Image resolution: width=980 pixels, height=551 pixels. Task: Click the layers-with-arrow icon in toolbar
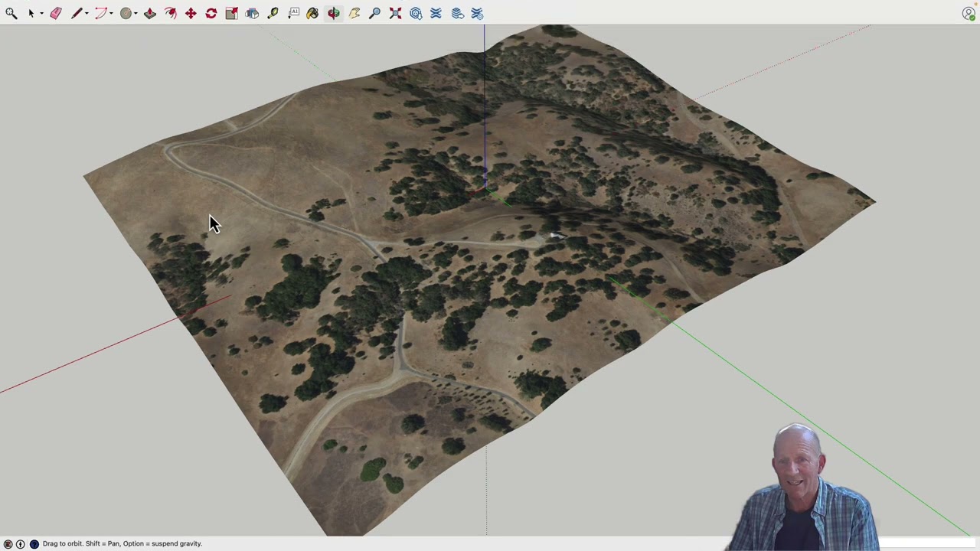[457, 13]
